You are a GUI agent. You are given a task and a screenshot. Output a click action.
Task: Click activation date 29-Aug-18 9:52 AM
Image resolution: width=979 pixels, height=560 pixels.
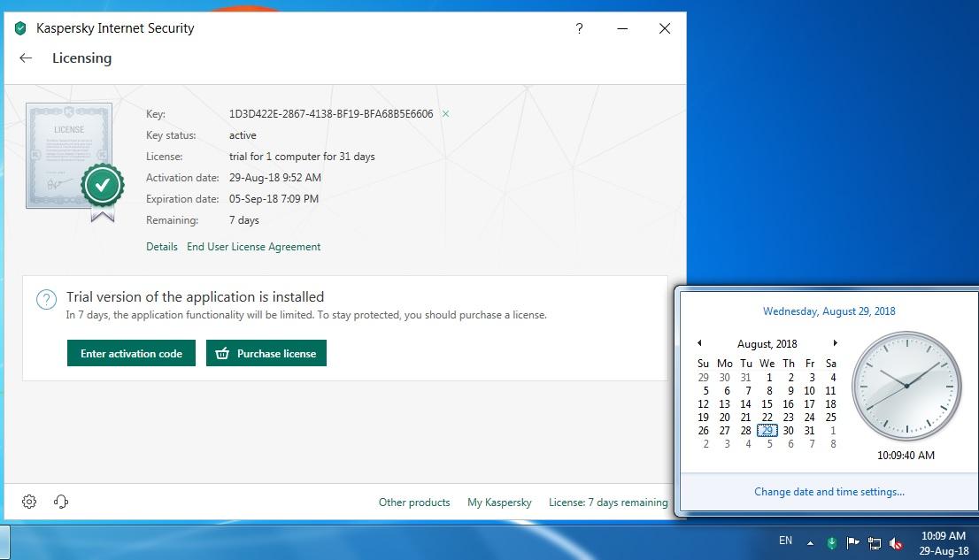click(274, 177)
